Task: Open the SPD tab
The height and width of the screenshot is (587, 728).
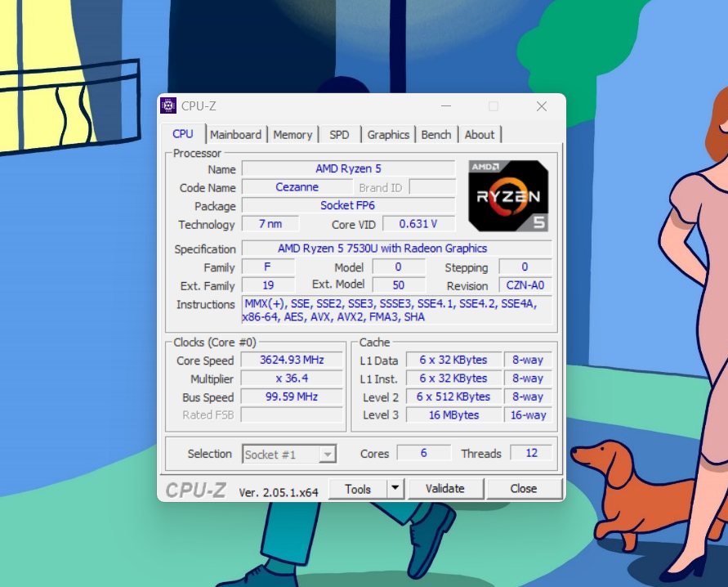Action: click(339, 135)
